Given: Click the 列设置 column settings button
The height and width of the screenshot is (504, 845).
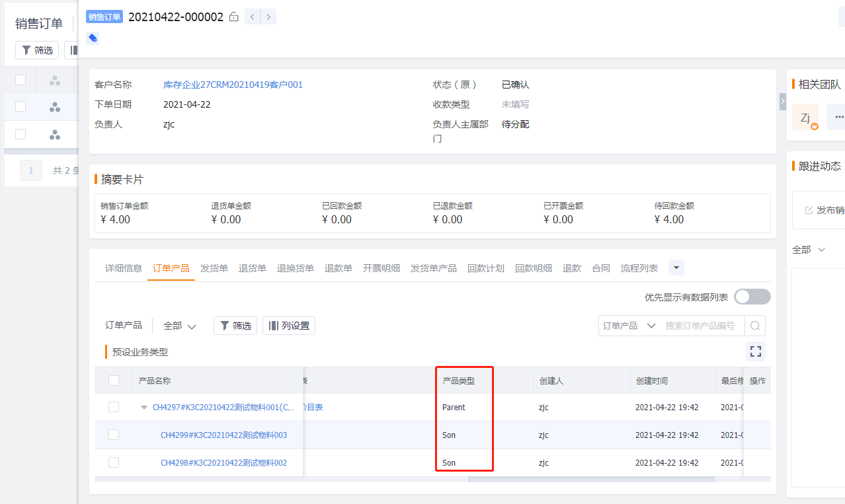Looking at the screenshot, I should click(289, 326).
